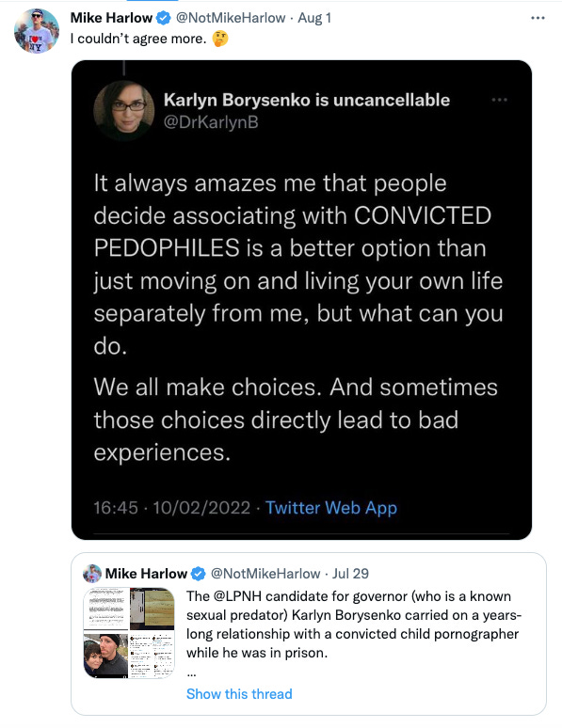Click Show this thread link
The width and height of the screenshot is (562, 728).
pos(239,694)
